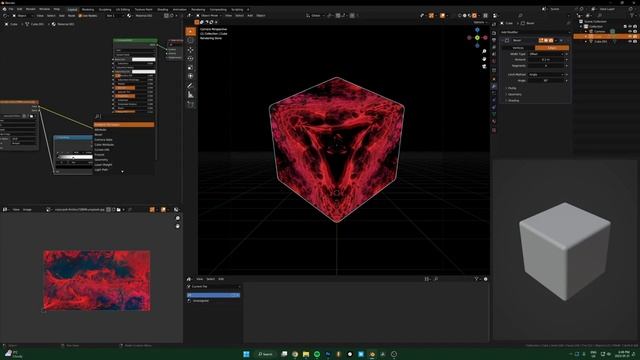Switch to wireframe viewport shading mode
640x360 pixels.
[x=460, y=16]
